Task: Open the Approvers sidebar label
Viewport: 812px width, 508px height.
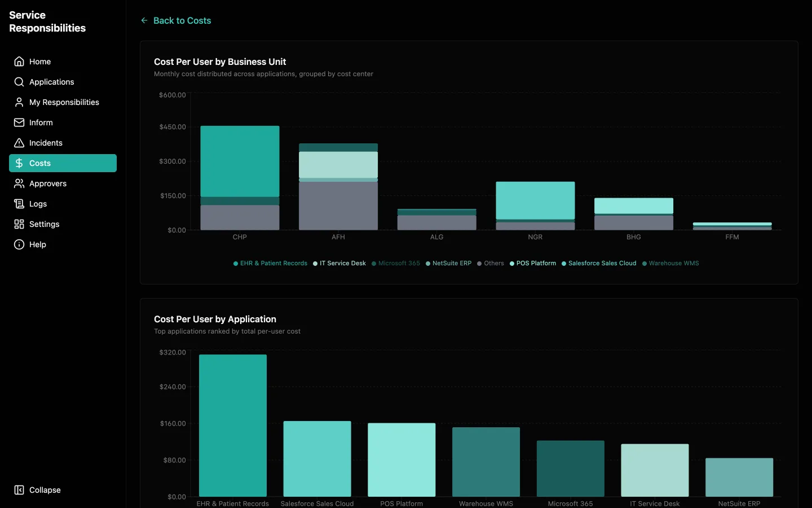Action: click(48, 183)
